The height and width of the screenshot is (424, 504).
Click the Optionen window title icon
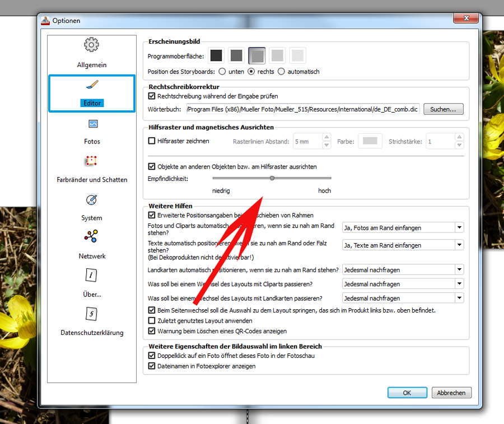click(x=45, y=21)
